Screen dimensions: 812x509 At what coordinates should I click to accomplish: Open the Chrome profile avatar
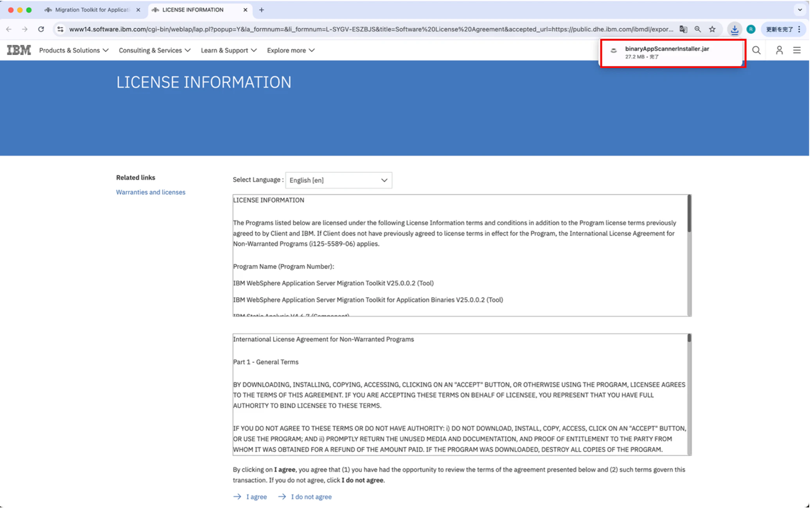751,29
